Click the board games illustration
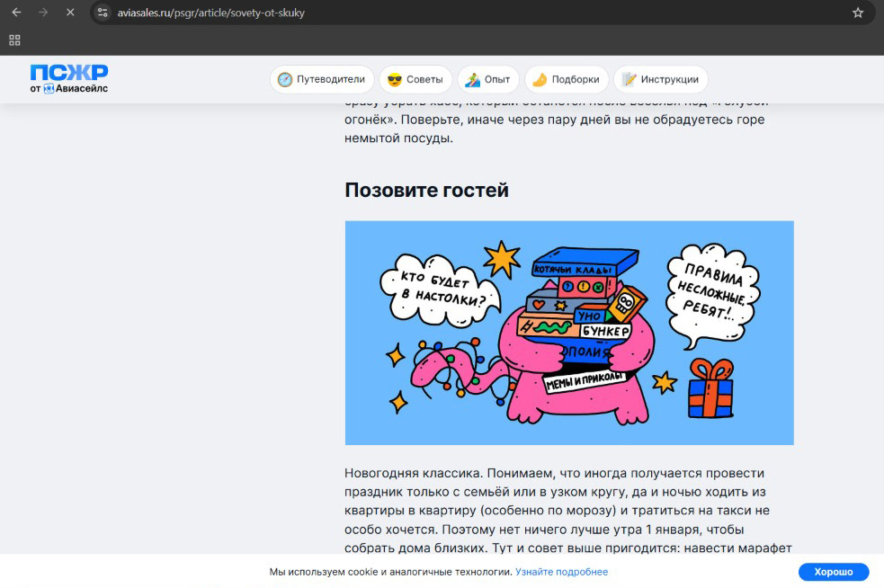Image resolution: width=884 pixels, height=588 pixels. point(569,333)
